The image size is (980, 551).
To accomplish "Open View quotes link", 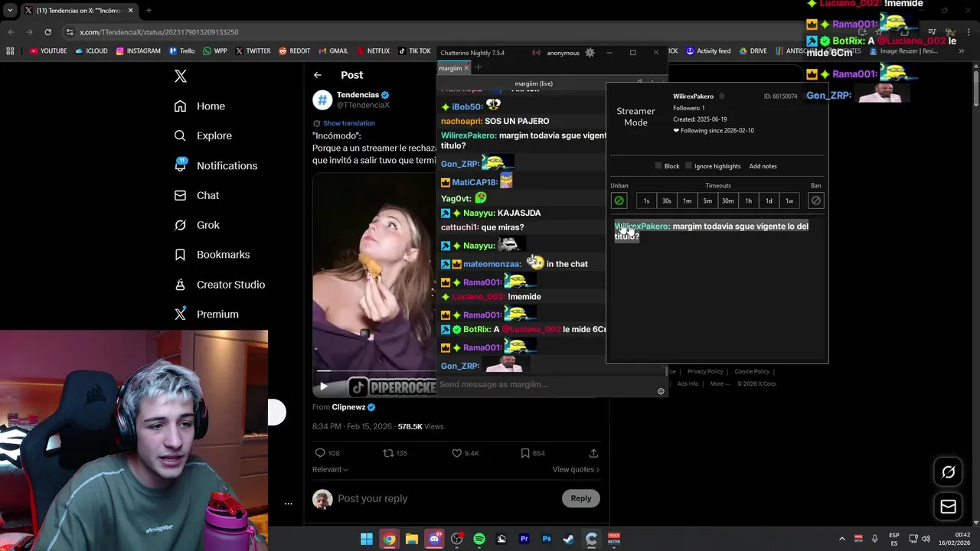I will (x=576, y=469).
